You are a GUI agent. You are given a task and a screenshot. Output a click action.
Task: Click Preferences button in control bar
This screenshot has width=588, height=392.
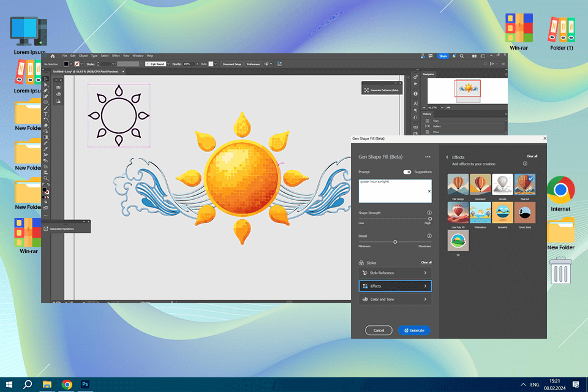[253, 64]
